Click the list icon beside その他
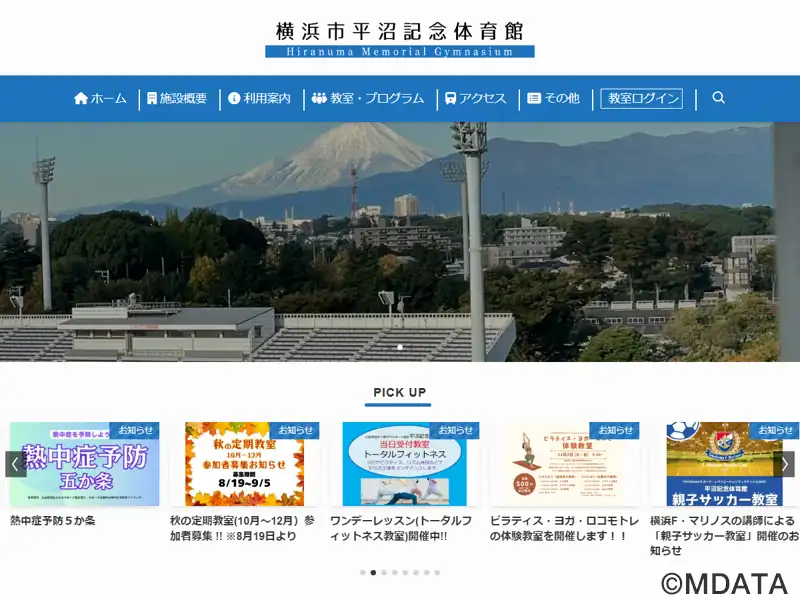Viewport: 800px width, 600px height. click(534, 99)
